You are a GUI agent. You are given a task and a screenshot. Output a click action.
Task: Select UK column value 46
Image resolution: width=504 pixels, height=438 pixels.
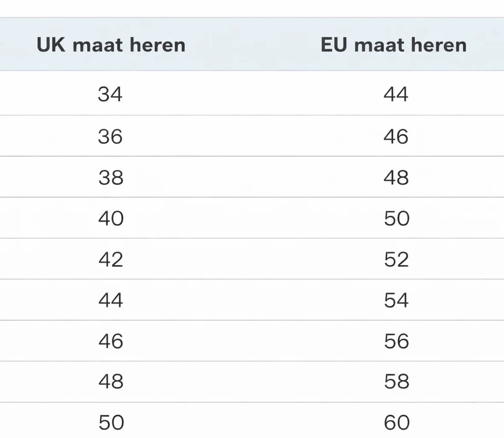tap(111, 341)
